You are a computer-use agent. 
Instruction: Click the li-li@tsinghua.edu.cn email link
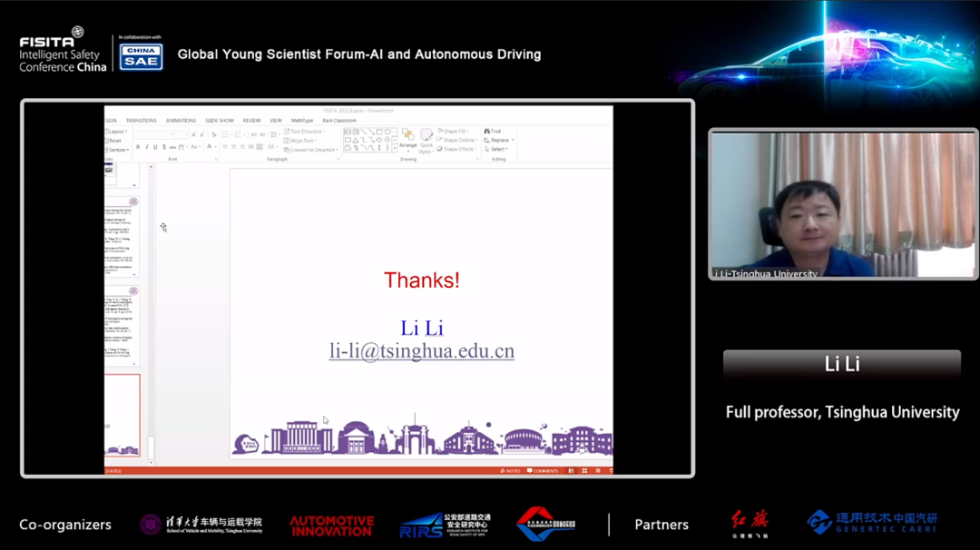pos(421,351)
